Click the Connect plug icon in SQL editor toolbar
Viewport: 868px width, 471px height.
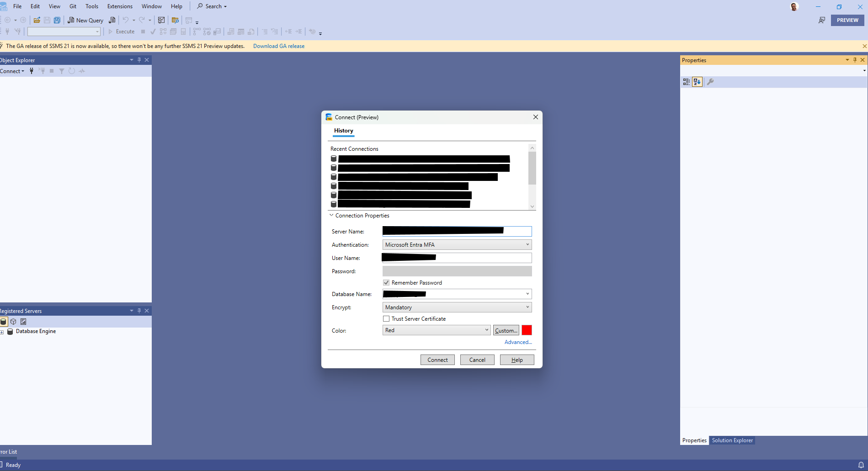click(x=7, y=32)
